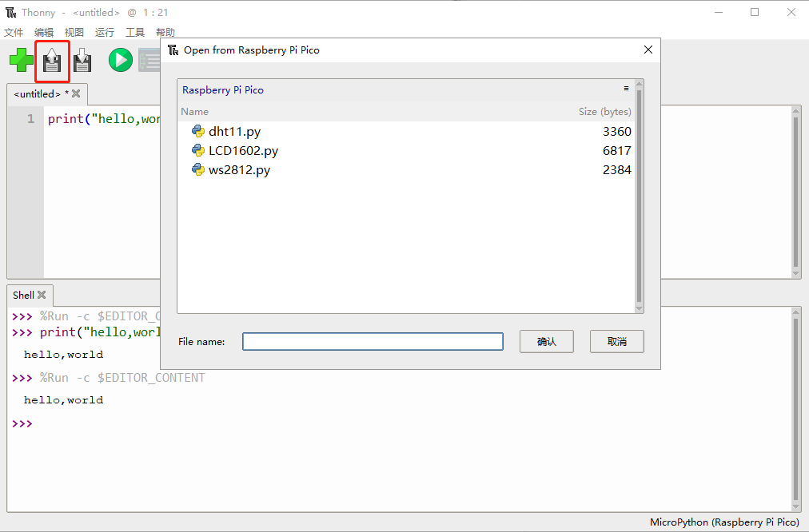
Task: Click the Thonny app icon in title bar
Action: coord(11,12)
